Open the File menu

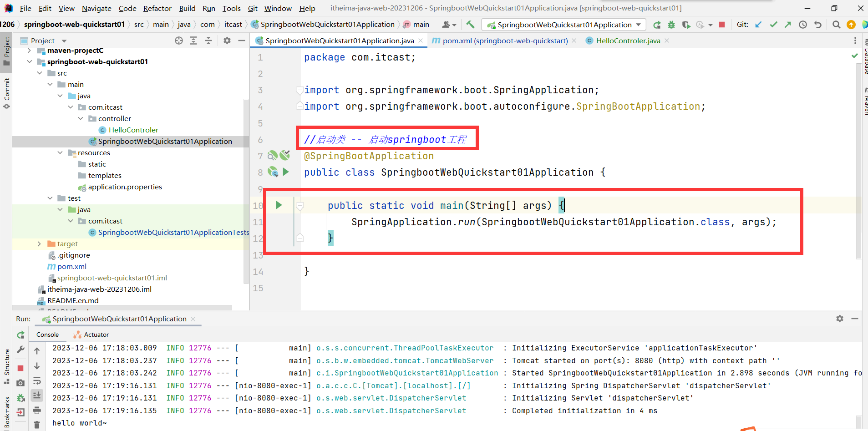pyautogui.click(x=25, y=8)
